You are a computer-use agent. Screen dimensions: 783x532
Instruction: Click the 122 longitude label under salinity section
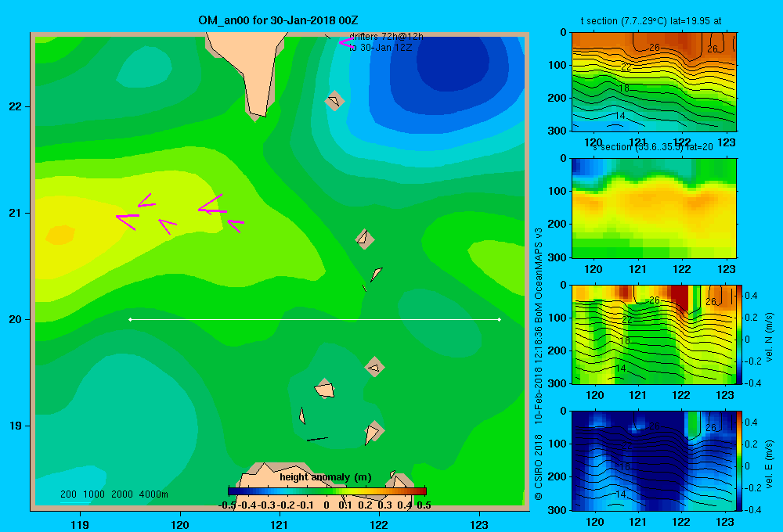tap(682, 269)
